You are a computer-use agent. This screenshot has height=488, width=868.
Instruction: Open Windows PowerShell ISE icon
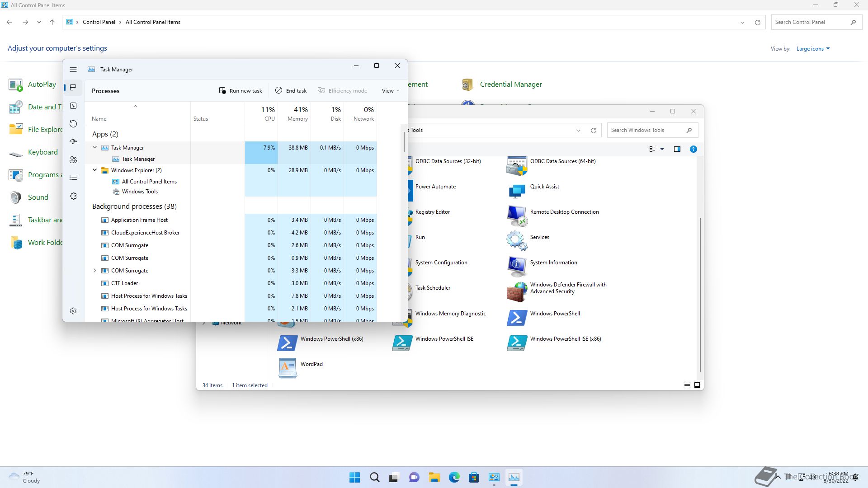[402, 343]
